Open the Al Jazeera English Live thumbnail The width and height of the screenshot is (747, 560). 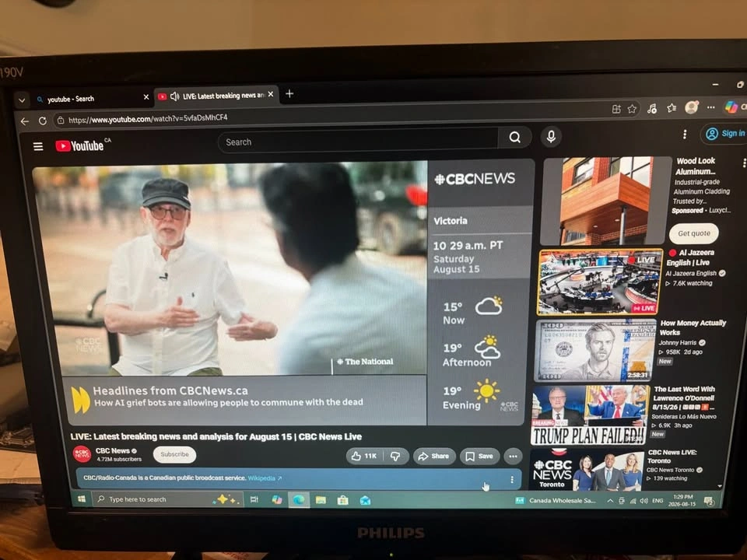600,283
